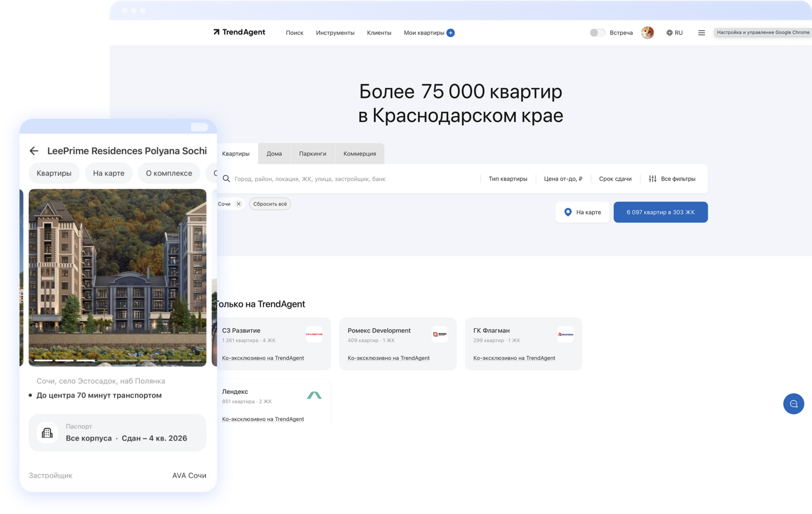812x514 pixels.
Task: Open the user profile avatar
Action: [x=647, y=32]
